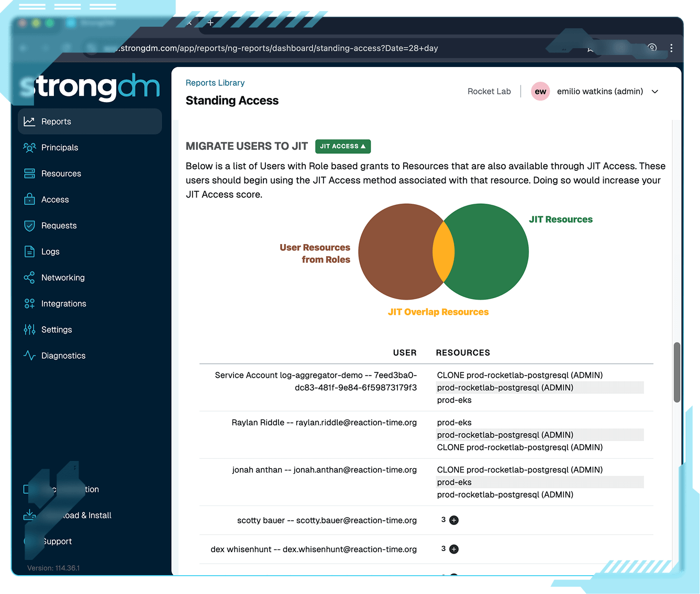Open emilio watkins account dropdown

[x=654, y=92]
